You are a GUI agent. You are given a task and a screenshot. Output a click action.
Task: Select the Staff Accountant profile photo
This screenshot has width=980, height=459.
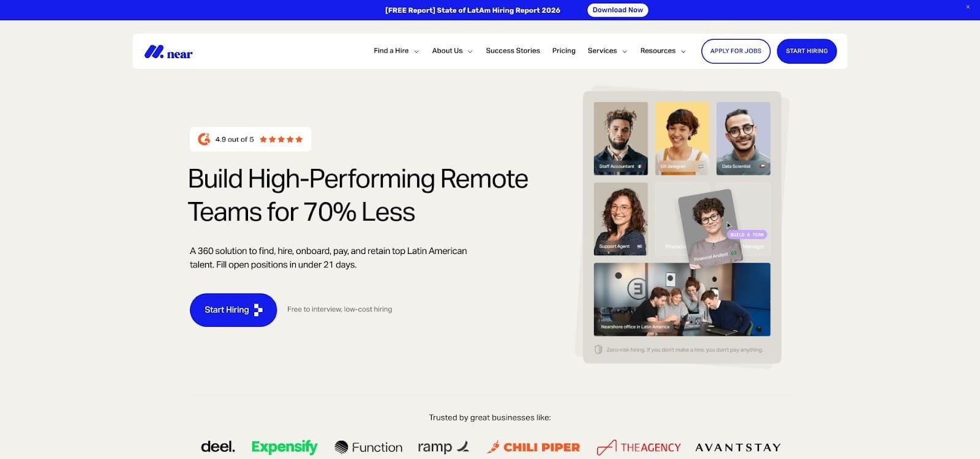coord(620,138)
